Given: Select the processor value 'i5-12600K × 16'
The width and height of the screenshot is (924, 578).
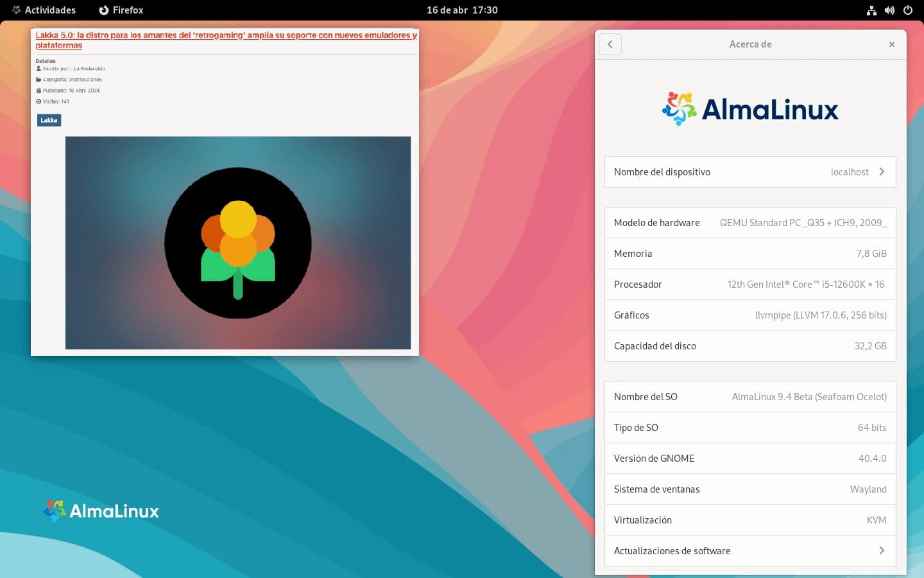Looking at the screenshot, I should (x=853, y=285).
